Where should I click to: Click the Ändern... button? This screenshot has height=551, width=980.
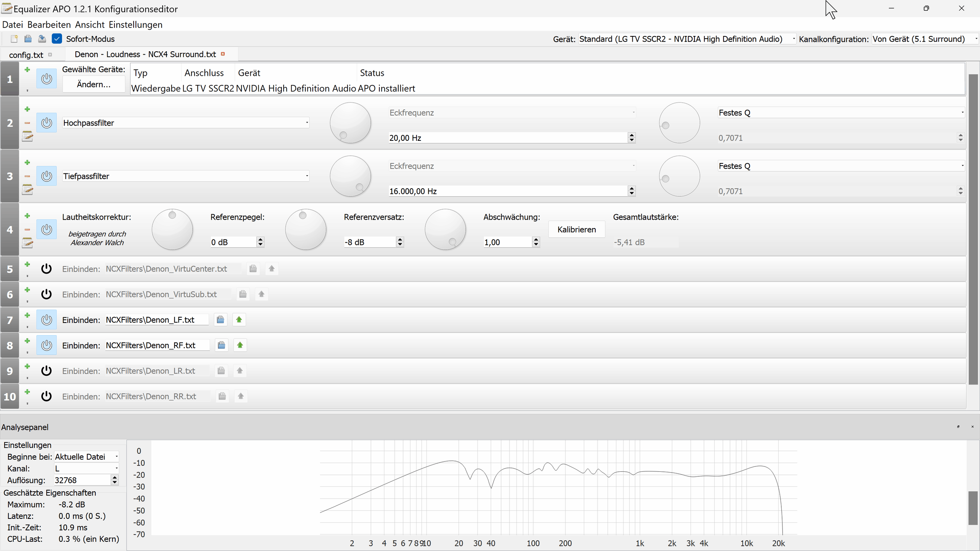click(93, 84)
